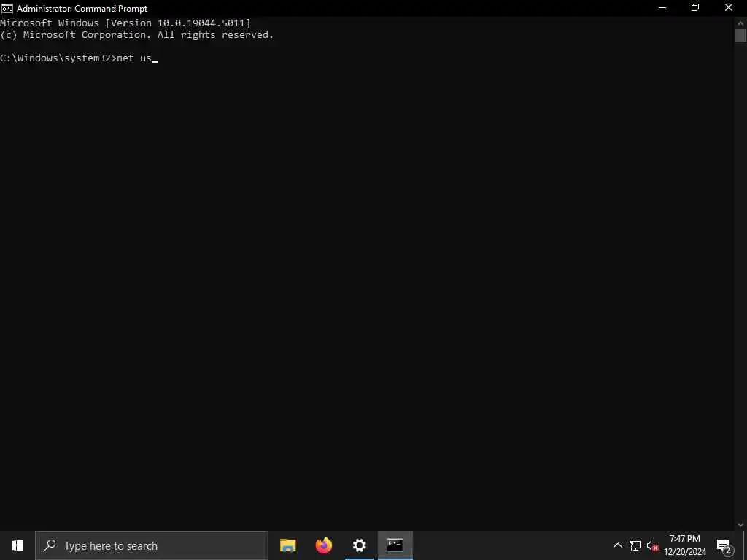
Task: Click the '(c) Microsoft Corporation' copyright line
Action: click(136, 35)
